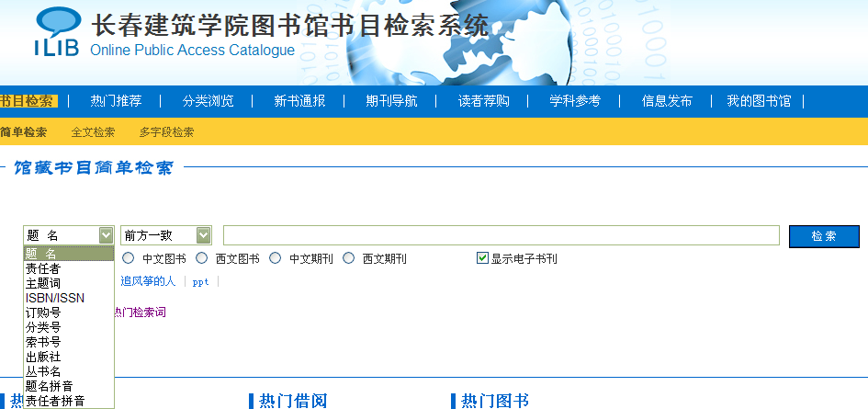Switch to 全文检索 search mode

93,132
